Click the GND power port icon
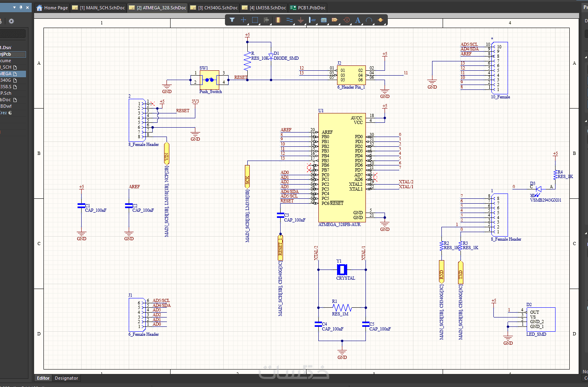588x387 pixels. click(x=300, y=20)
